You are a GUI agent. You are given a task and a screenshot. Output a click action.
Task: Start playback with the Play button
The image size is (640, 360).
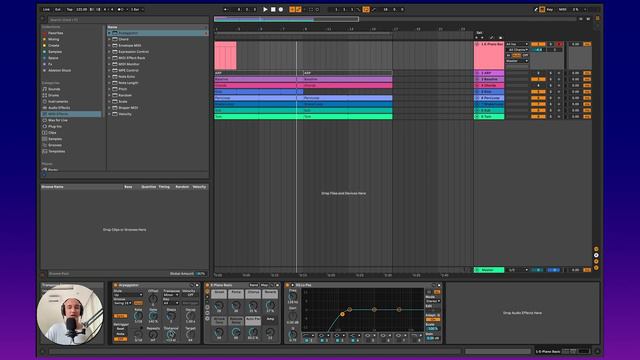[265, 9]
